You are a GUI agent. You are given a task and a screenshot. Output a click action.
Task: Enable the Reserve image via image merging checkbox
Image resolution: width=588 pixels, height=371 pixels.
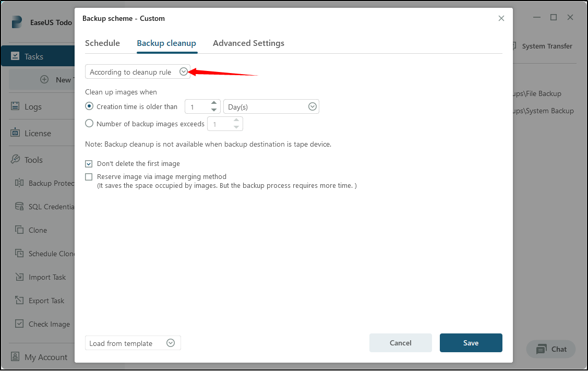pos(89,176)
